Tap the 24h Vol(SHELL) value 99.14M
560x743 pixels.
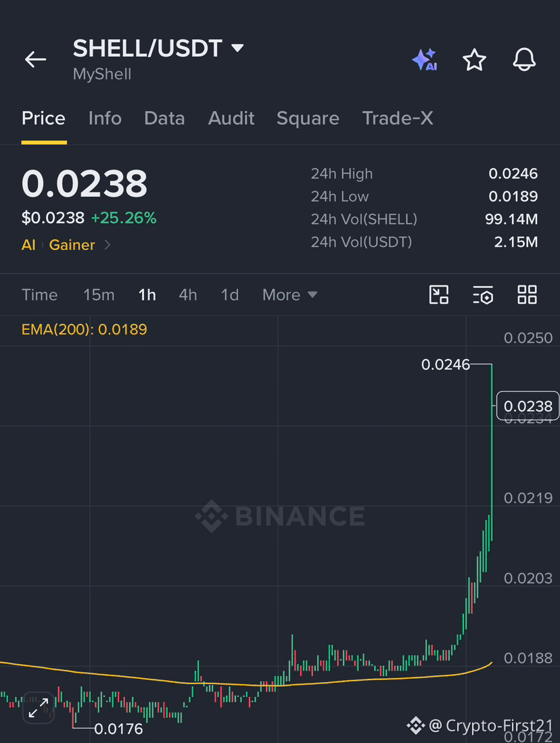[511, 219]
